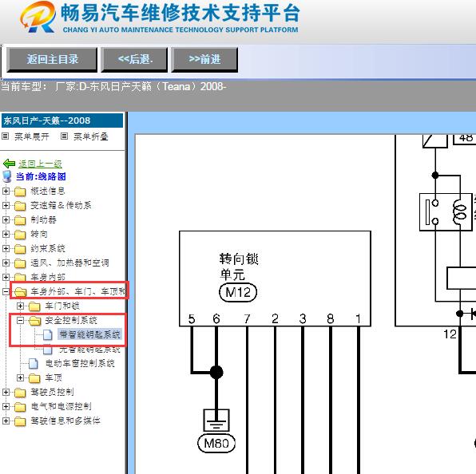Click the 菜单折叠 list icon
Viewport: 476px width, 474px height.
64,136
